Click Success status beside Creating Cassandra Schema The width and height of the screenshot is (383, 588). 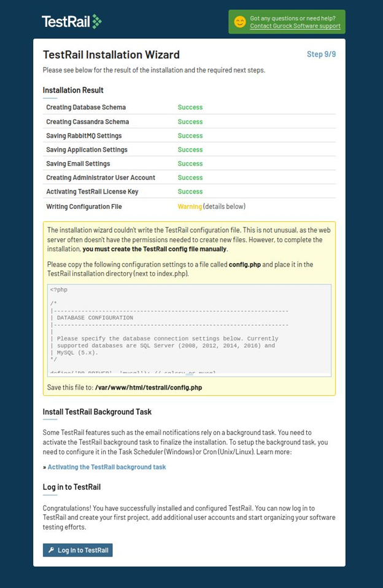point(190,122)
